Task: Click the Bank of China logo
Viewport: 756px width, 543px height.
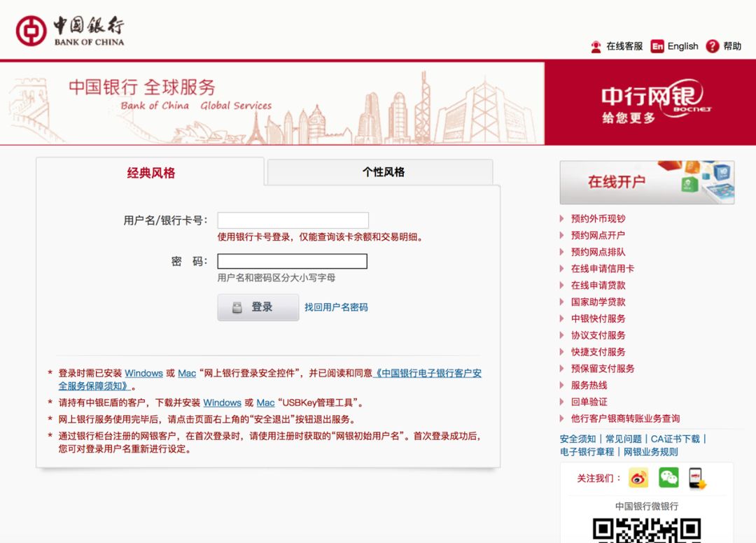Action: click(66, 29)
